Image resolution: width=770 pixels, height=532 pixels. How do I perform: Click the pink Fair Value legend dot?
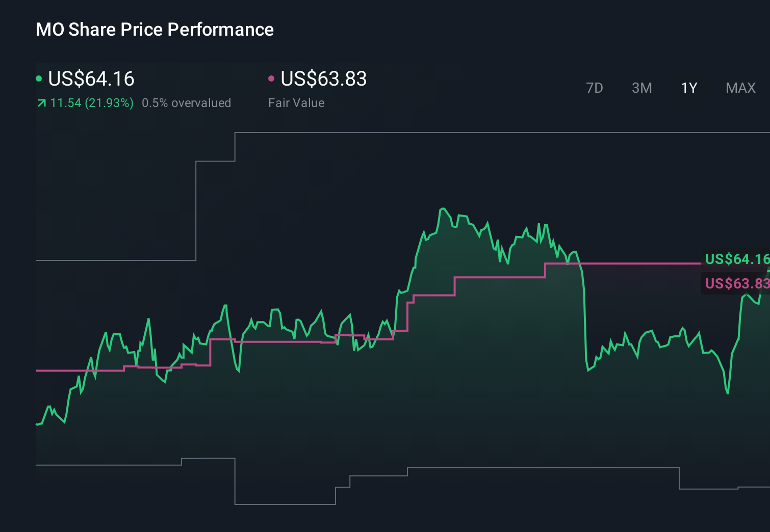(x=271, y=78)
